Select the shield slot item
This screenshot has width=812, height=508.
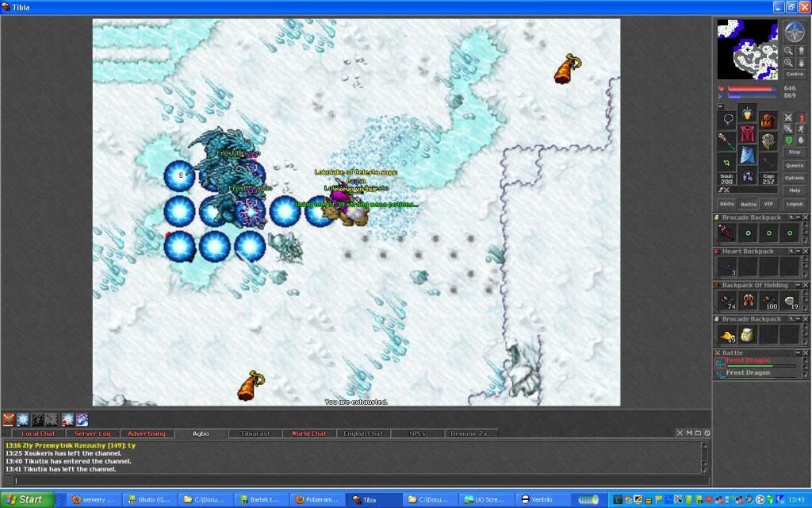768,140
